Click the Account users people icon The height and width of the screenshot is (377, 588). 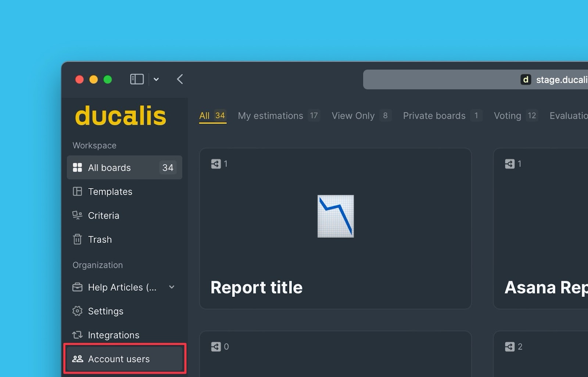(x=77, y=359)
